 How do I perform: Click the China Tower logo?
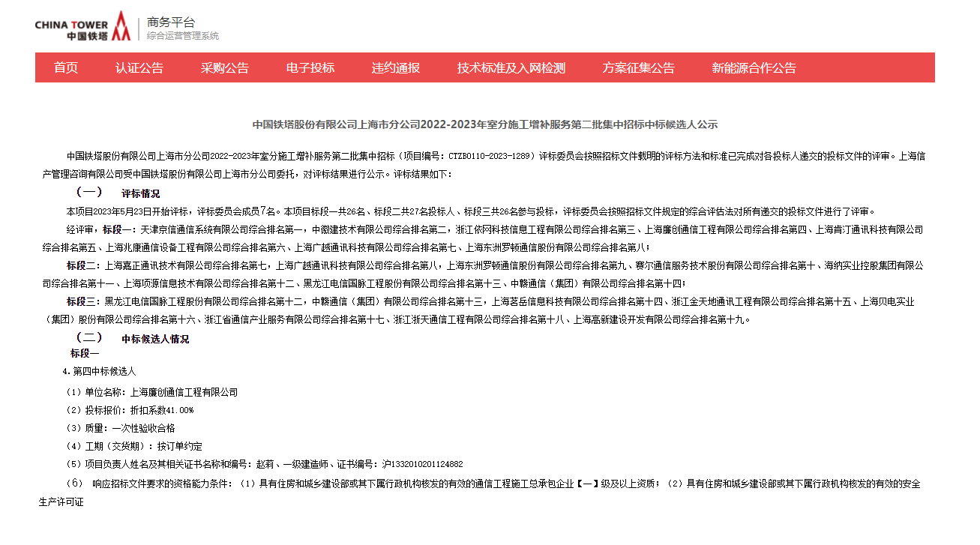click(82, 26)
